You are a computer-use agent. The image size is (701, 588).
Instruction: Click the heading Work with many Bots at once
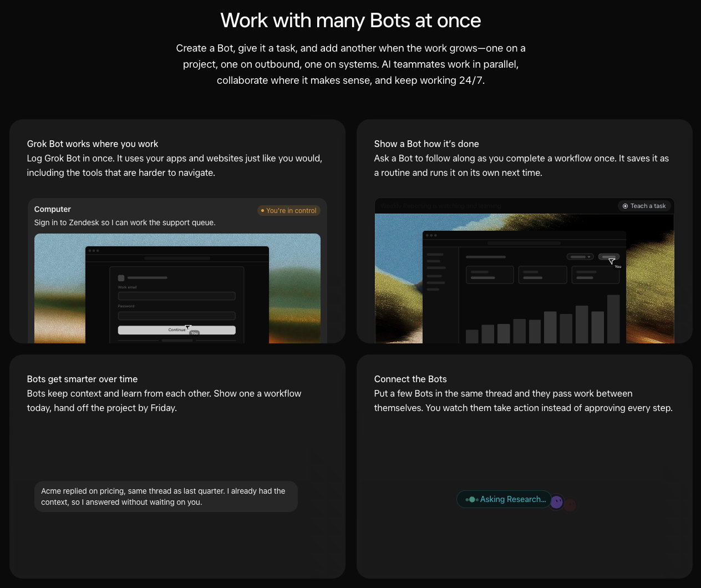coord(350,21)
